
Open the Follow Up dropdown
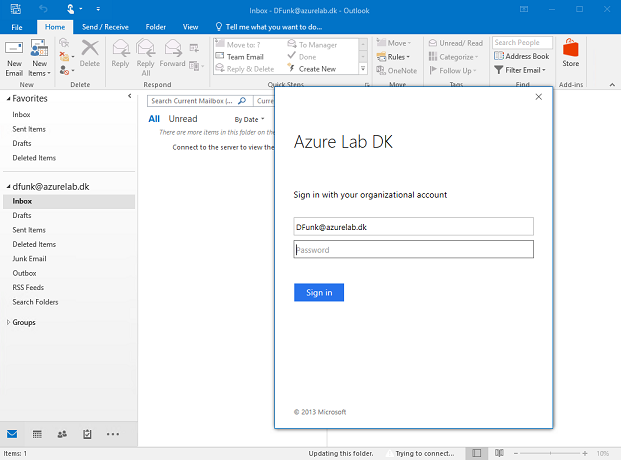point(453,71)
